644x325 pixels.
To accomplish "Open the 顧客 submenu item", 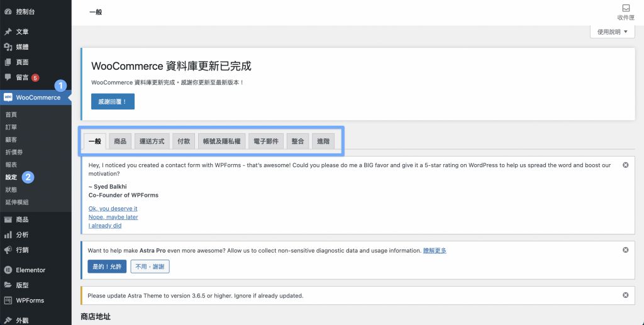I will tap(11, 140).
